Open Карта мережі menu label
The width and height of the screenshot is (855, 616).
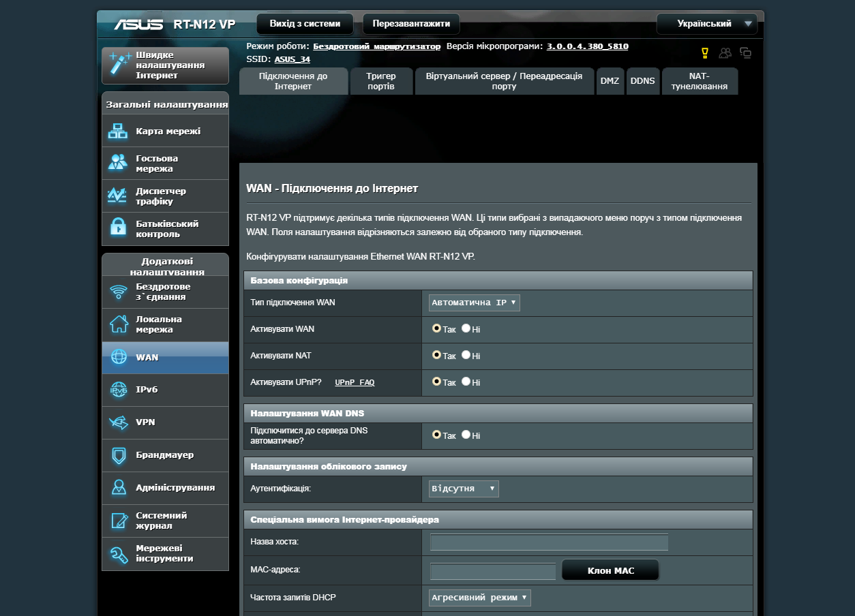(x=168, y=131)
